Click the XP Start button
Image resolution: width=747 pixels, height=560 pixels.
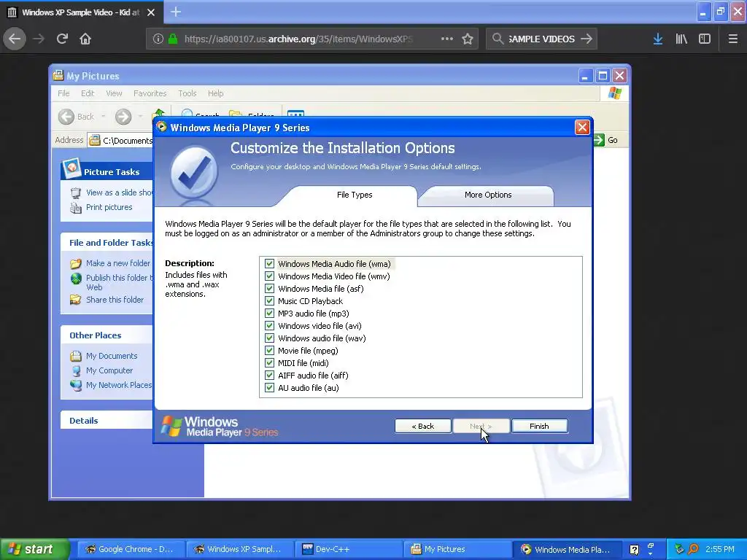(x=35, y=549)
